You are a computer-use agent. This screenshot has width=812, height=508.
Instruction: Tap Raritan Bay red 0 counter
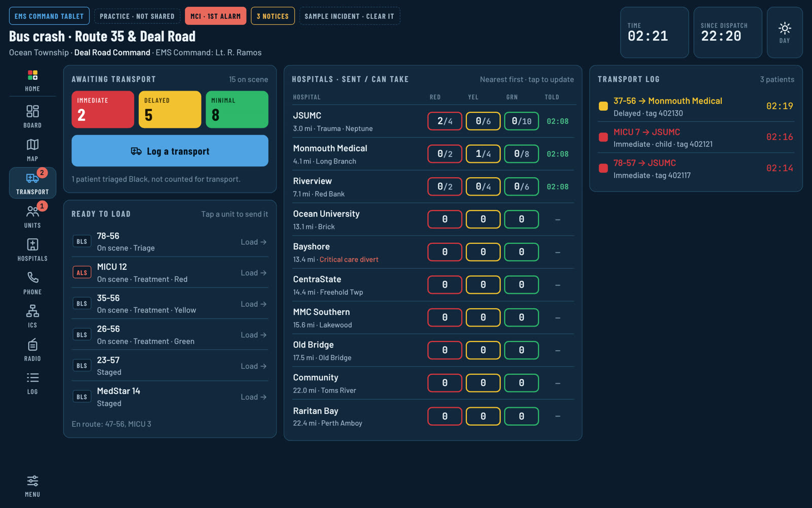[445, 417]
